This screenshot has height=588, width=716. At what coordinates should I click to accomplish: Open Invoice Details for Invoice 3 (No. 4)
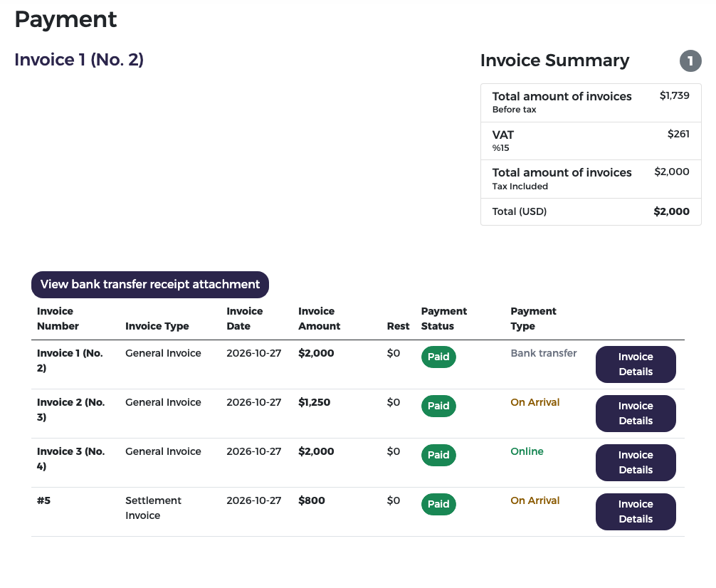pyautogui.click(x=636, y=463)
